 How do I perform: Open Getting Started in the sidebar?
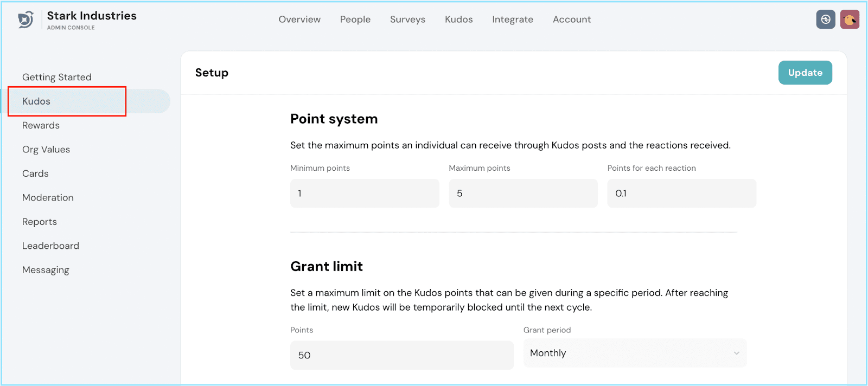57,77
